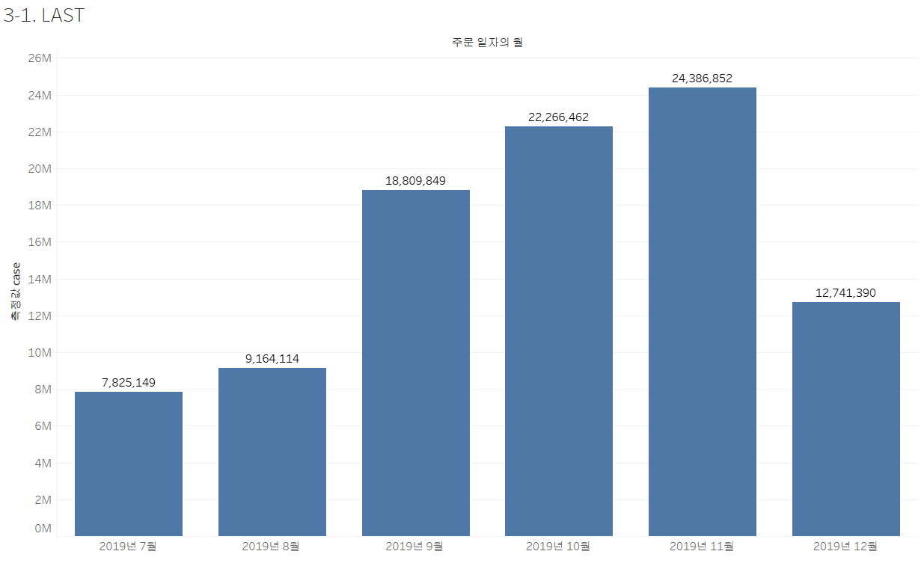Click the 2019년 10월 axis label
The image size is (924, 566).
(x=559, y=547)
